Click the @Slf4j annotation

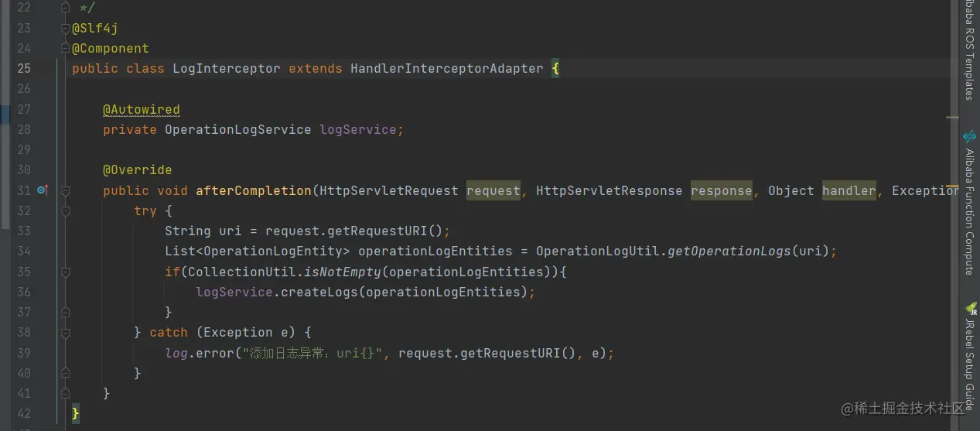coord(94,28)
